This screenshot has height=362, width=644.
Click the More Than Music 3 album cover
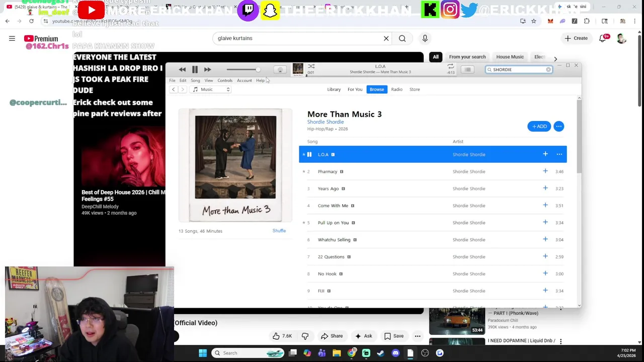point(235,165)
